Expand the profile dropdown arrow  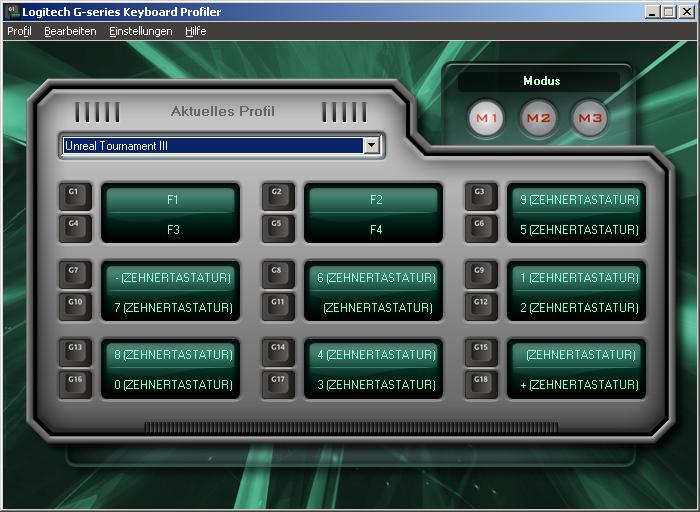tap(371, 146)
